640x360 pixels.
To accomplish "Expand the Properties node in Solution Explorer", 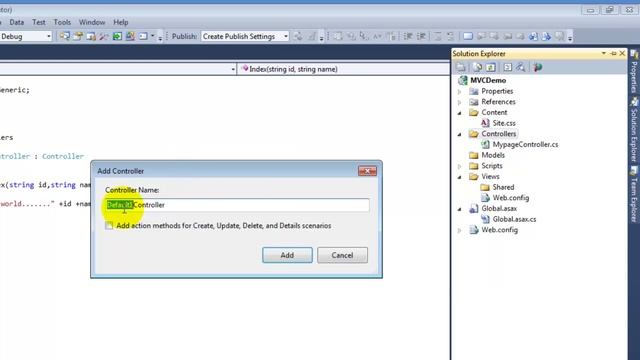I will click(x=460, y=91).
